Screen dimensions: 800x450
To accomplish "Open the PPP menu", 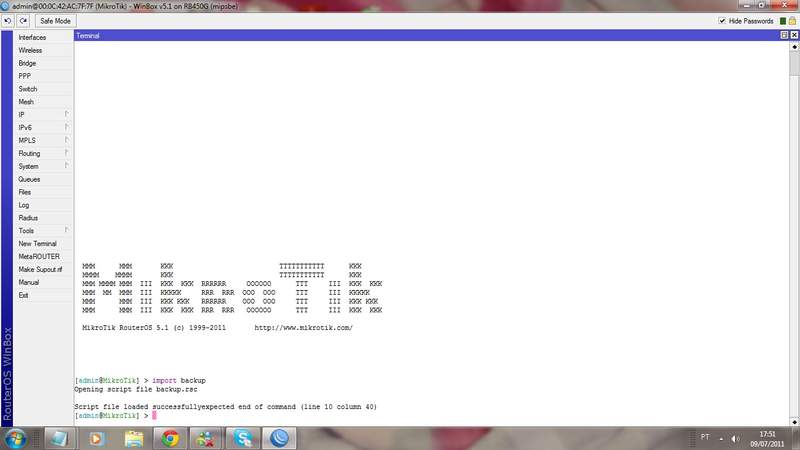I will [24, 76].
